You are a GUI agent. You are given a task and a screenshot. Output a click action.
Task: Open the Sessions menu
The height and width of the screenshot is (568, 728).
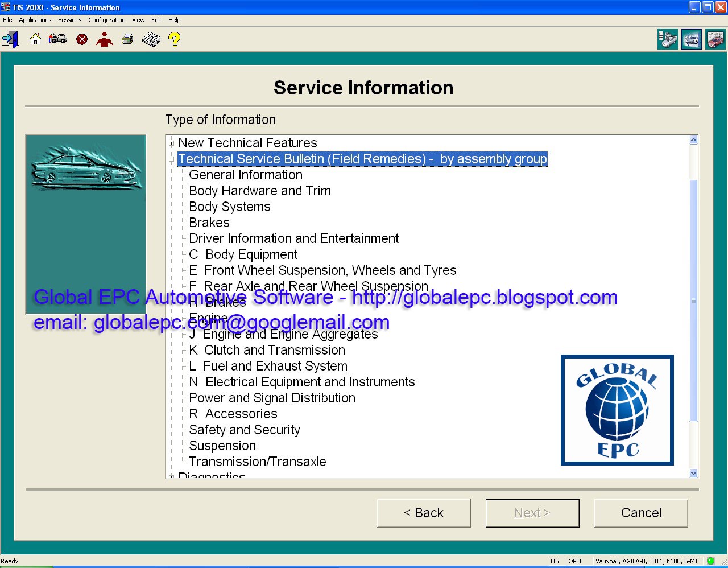pos(70,20)
